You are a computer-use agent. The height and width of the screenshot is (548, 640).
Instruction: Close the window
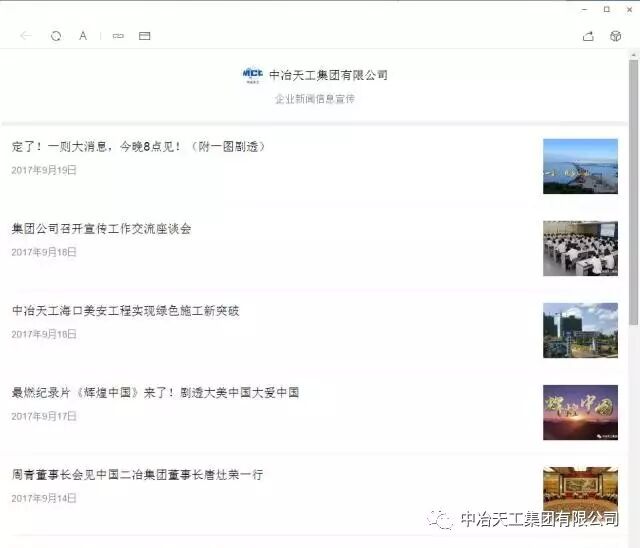629,9
